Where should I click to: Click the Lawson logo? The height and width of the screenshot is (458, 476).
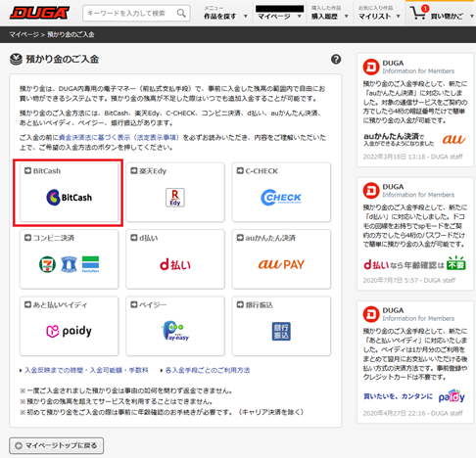pyautogui.click(x=69, y=264)
